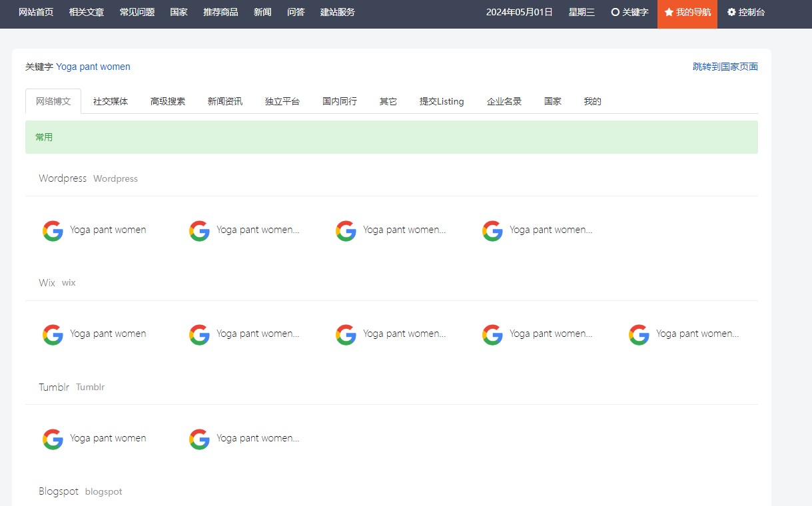Switch to the 国内同行 tab

[340, 101]
